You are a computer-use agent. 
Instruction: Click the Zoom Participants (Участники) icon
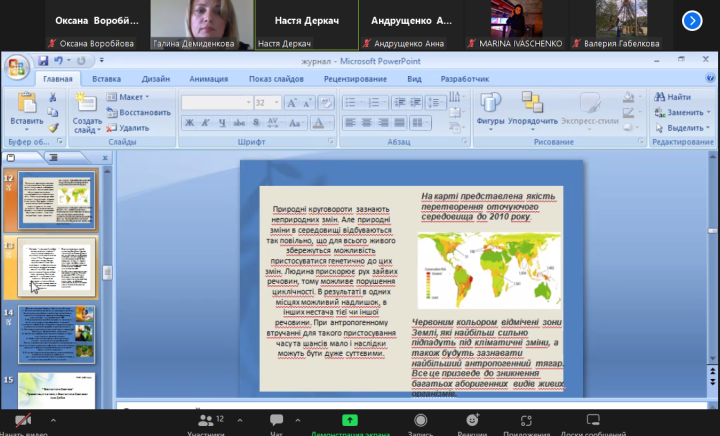207,421
